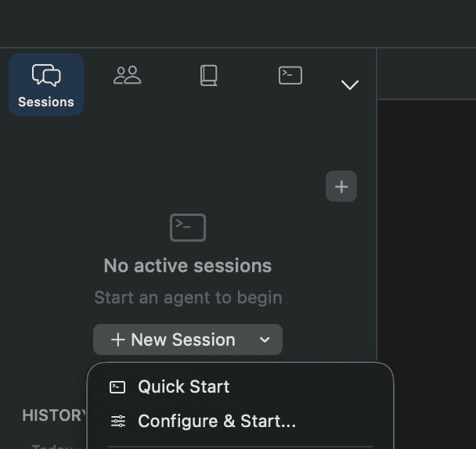The width and height of the screenshot is (476, 449).
Task: Click the small plus button above empty state
Action: pos(341,187)
